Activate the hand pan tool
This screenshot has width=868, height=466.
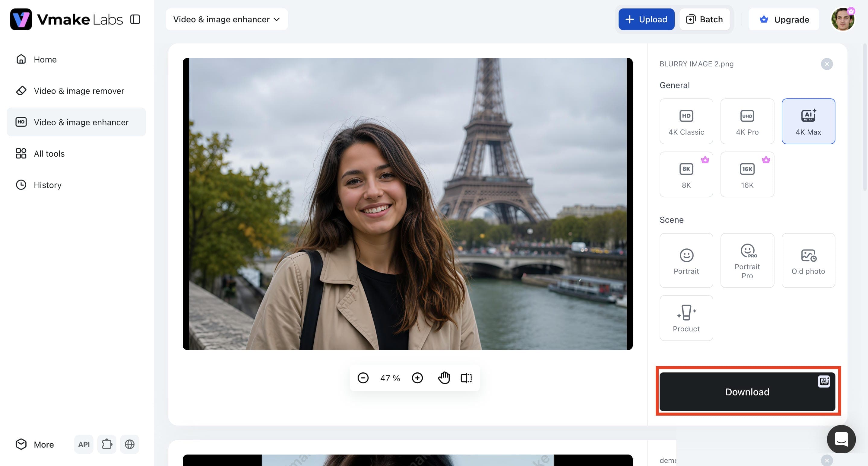pos(444,378)
